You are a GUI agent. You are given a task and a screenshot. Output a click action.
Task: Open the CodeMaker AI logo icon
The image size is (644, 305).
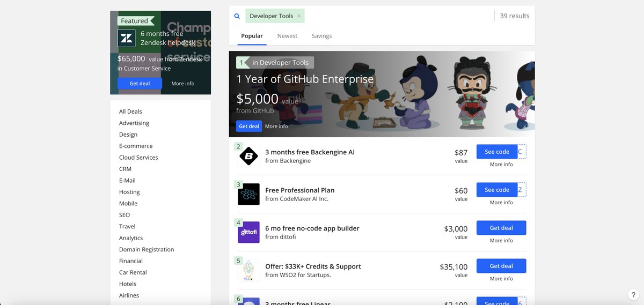pos(248,194)
